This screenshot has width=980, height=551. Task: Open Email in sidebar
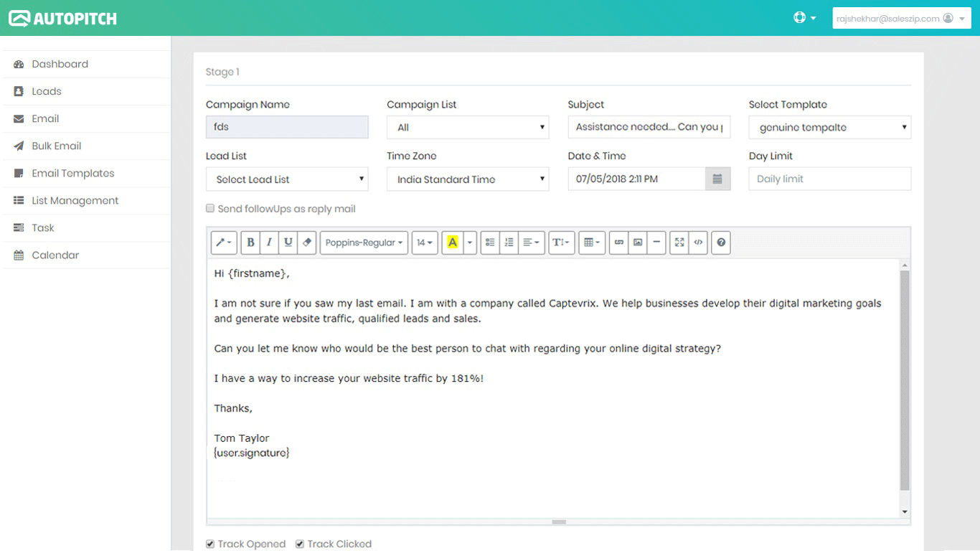(x=86, y=118)
